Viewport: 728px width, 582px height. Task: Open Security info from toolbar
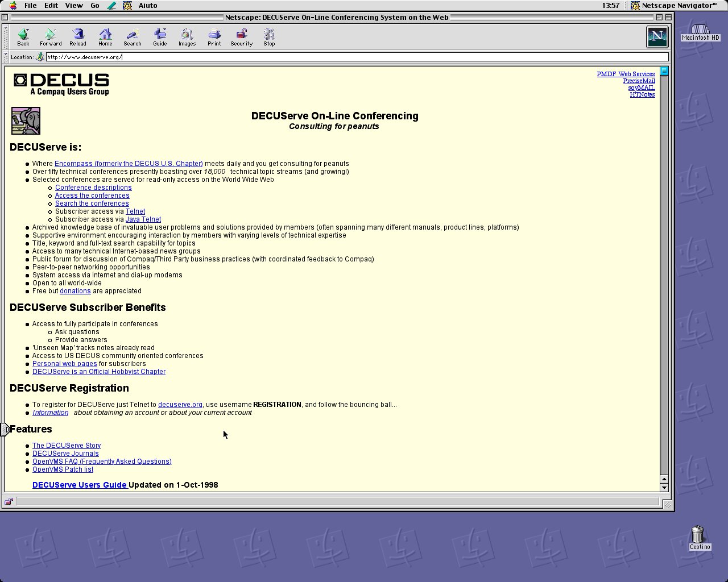click(242, 38)
